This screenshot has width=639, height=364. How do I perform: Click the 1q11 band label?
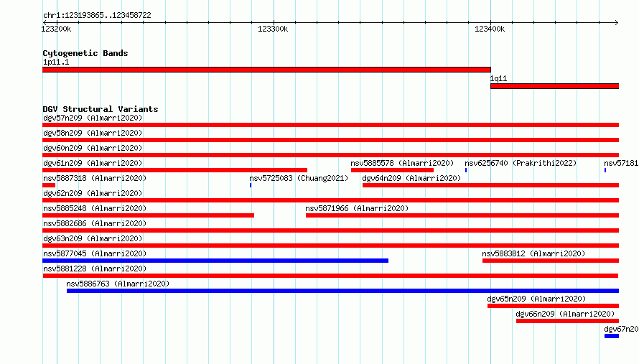(x=498, y=78)
